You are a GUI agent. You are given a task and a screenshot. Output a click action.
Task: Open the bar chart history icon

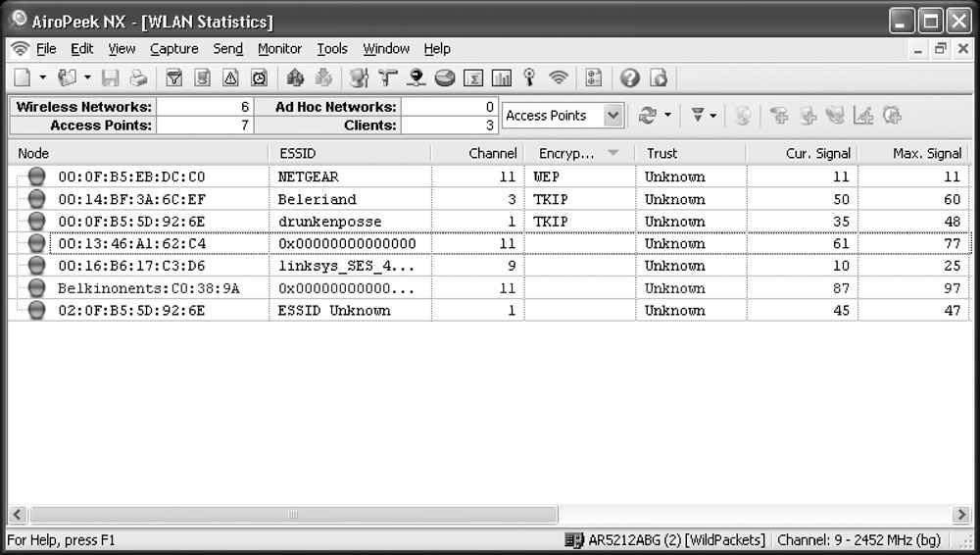click(x=501, y=78)
